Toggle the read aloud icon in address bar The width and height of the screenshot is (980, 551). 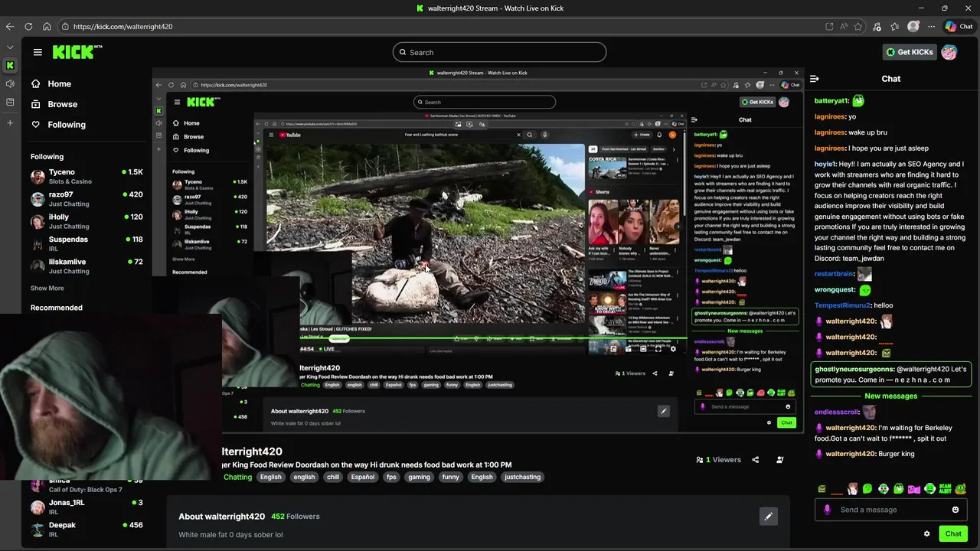(844, 26)
